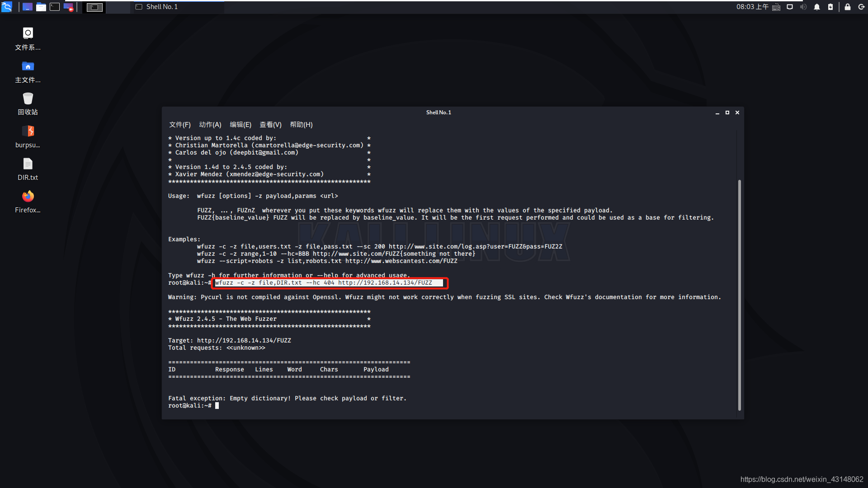Image resolution: width=868 pixels, height=488 pixels.
Task: Close the Shell No.1 window
Action: (x=737, y=113)
